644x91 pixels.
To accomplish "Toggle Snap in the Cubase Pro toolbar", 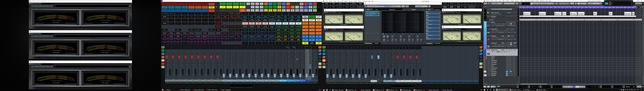I will coord(578,4).
